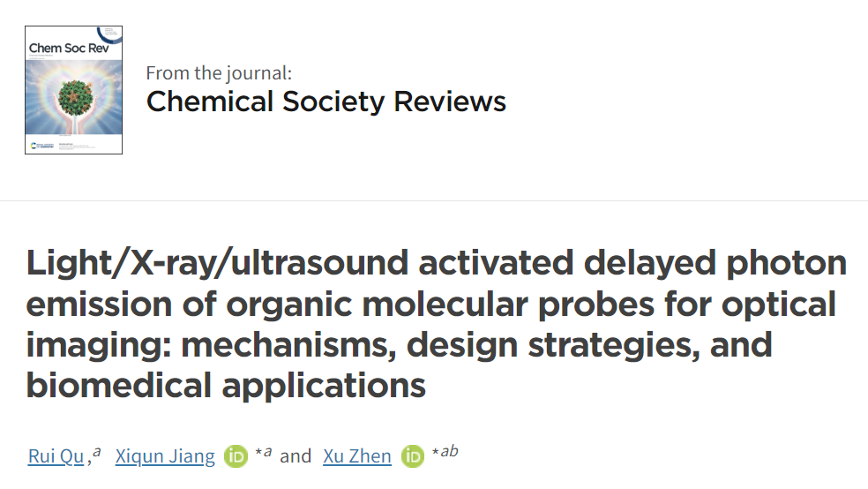Image resolution: width=868 pixels, height=489 pixels.
Task: Click the 'Chem Soc Rev' heading on cover
Action: (x=69, y=49)
